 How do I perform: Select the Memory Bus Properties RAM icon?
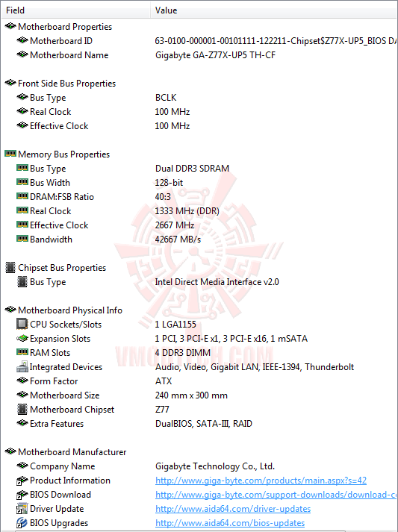10,154
